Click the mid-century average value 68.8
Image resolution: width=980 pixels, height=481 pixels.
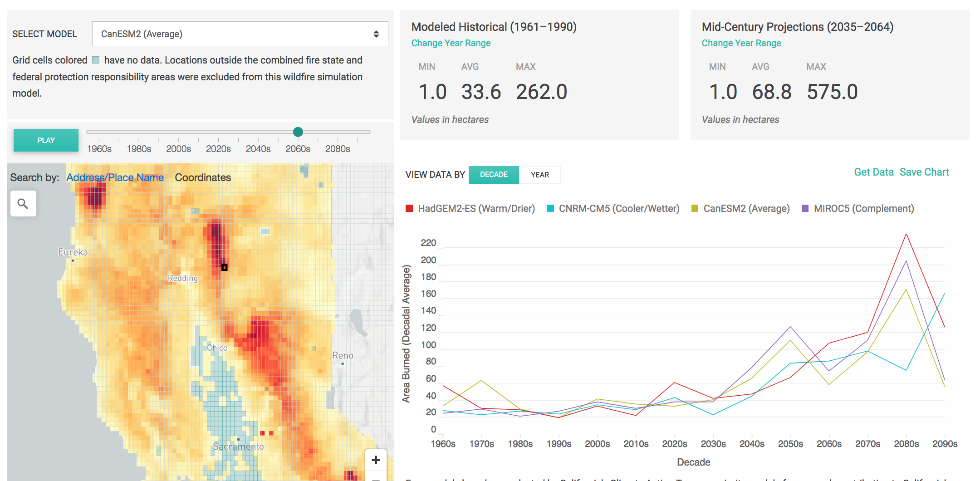tap(772, 92)
